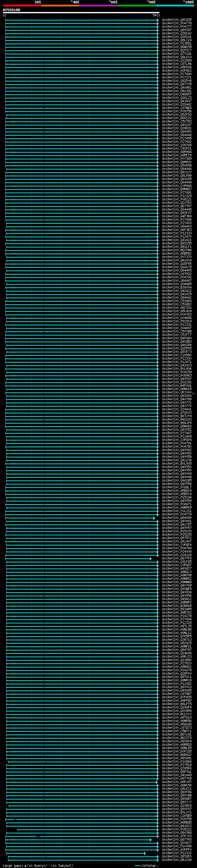
Task: Select hit UniRef100_Q153I7
Action: pyautogui.click(x=177, y=50)
